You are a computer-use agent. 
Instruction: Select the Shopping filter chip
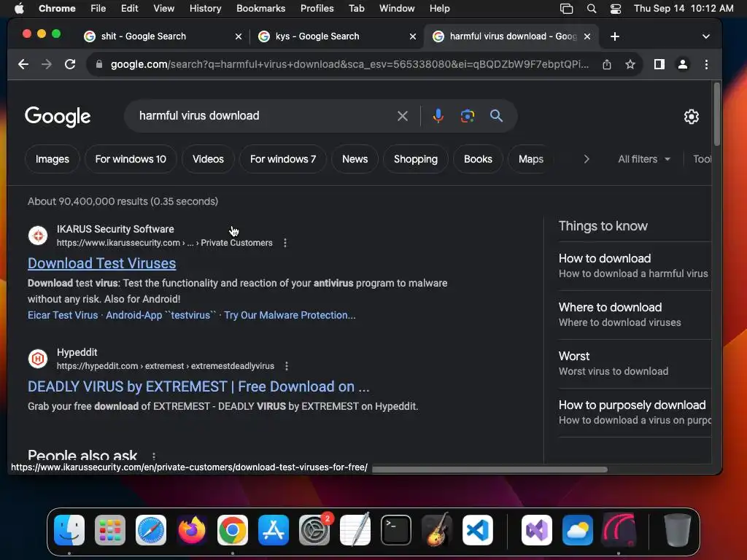point(415,159)
